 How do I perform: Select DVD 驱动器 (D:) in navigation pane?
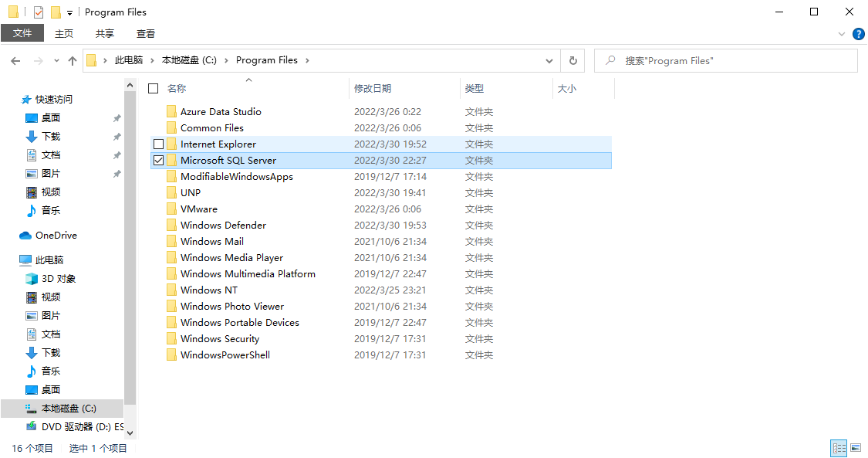[83, 426]
